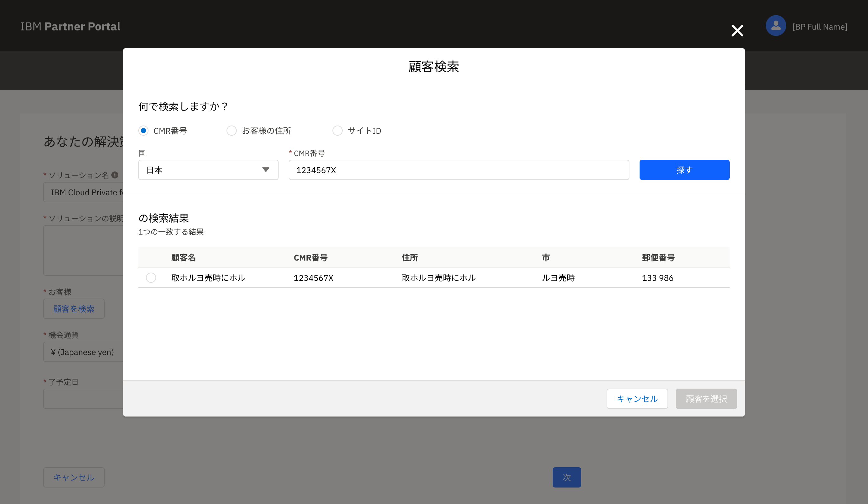Click the IBM Partner Portal logo

70,27
